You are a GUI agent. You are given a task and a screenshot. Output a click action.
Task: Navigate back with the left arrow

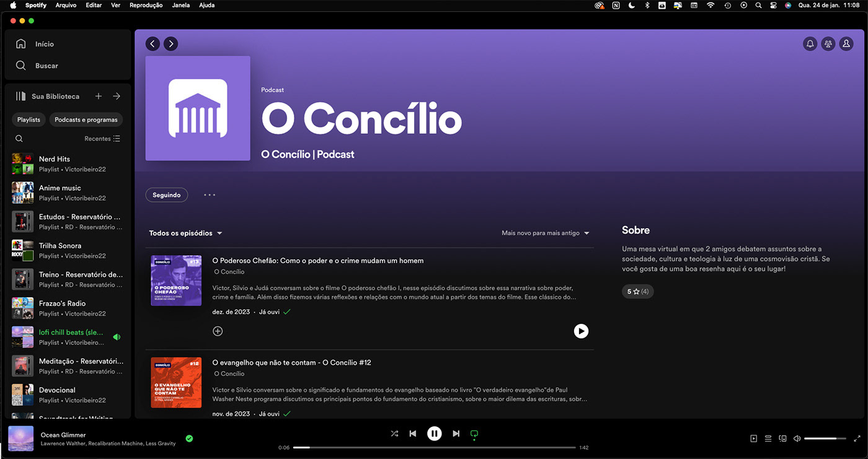[153, 44]
